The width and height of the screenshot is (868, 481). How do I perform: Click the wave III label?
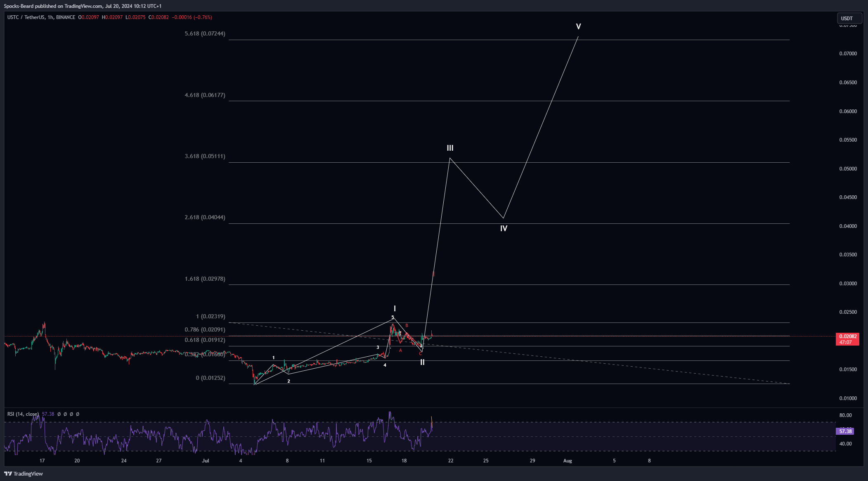point(450,148)
